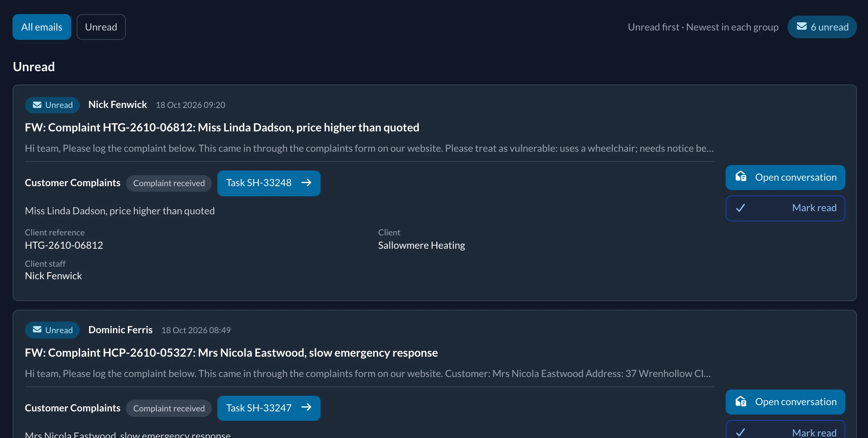Click timestamp 18 Oct 2026 08:49
Viewport: 868px width, 438px height.
point(196,330)
